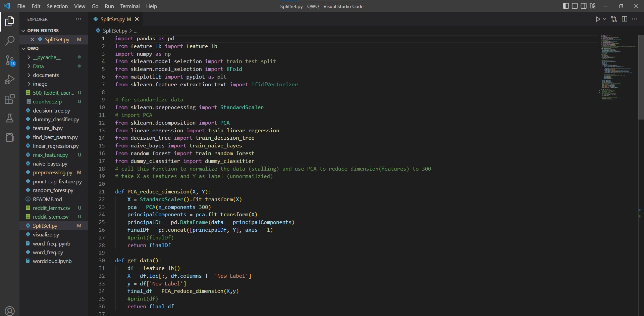Click the VS Code logo icon
The image size is (644, 316).
coord(7,6)
